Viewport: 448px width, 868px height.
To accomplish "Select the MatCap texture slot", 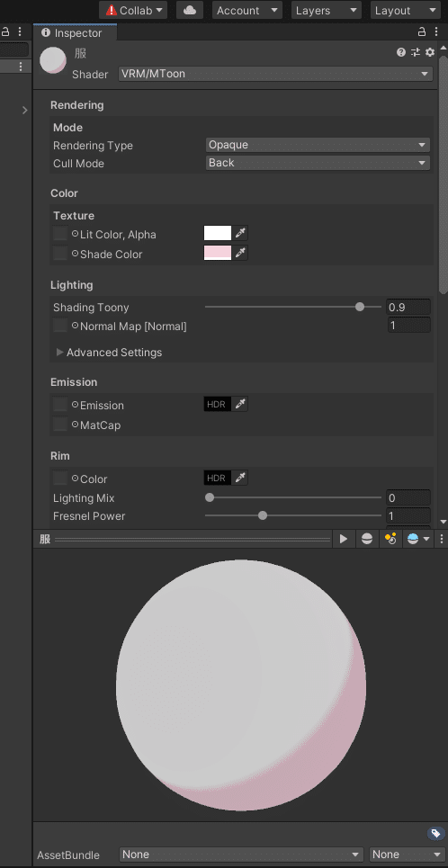I will click(x=60, y=425).
